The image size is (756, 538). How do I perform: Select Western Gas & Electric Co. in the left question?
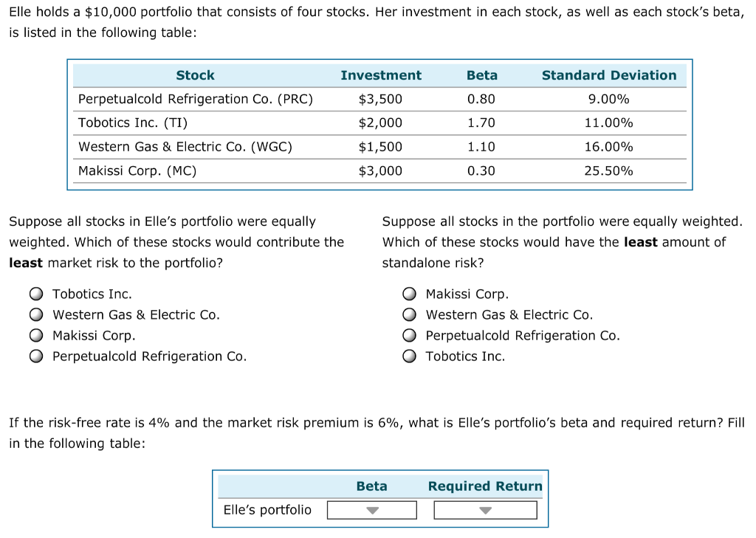35,314
